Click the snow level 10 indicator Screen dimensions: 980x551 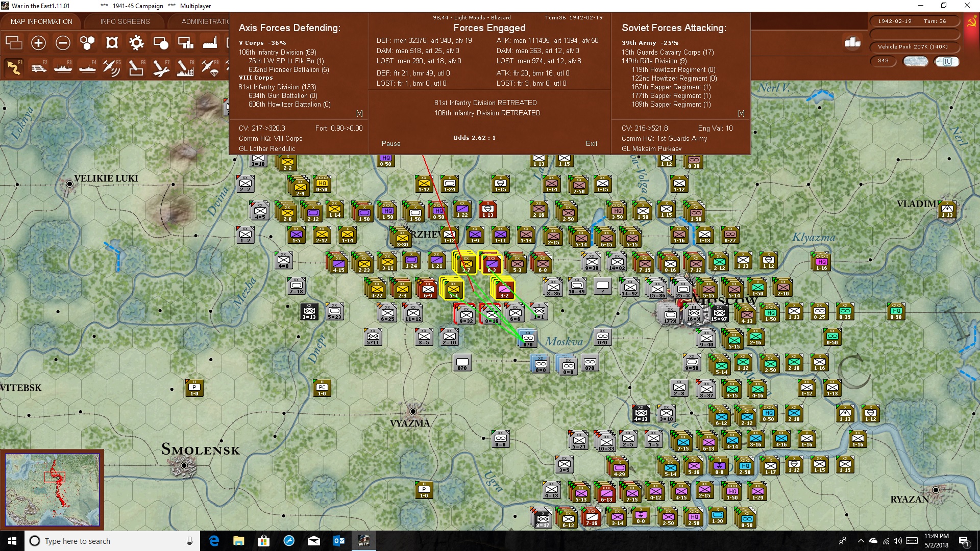(x=947, y=61)
